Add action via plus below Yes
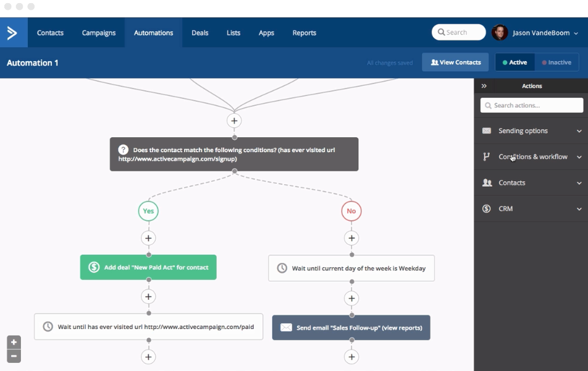588x371 pixels. [x=148, y=238]
